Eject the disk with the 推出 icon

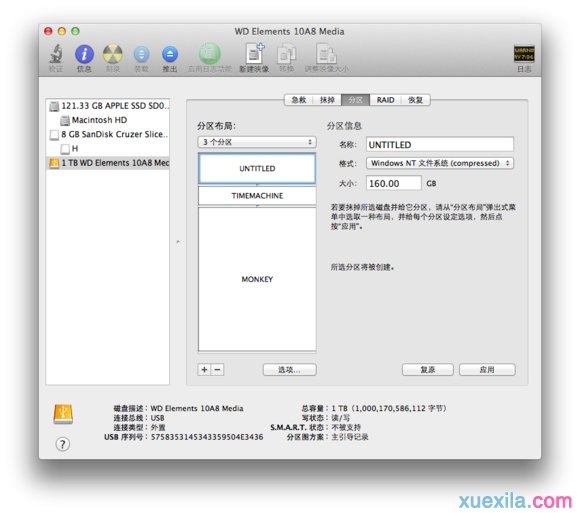click(x=170, y=54)
